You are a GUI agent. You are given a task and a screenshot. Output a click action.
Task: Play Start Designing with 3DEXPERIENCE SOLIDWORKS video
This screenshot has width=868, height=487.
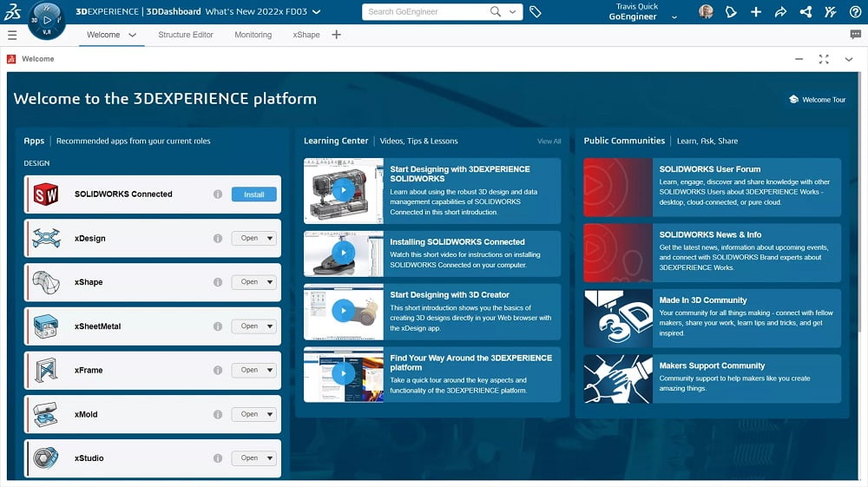pyautogui.click(x=343, y=190)
